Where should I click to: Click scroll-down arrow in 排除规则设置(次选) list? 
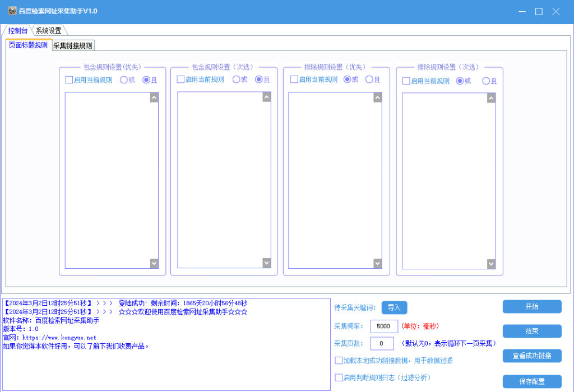(x=491, y=264)
